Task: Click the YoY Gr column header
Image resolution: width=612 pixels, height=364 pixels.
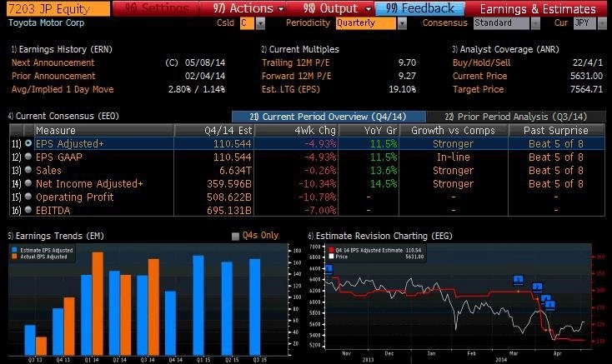Action: pyautogui.click(x=369, y=130)
